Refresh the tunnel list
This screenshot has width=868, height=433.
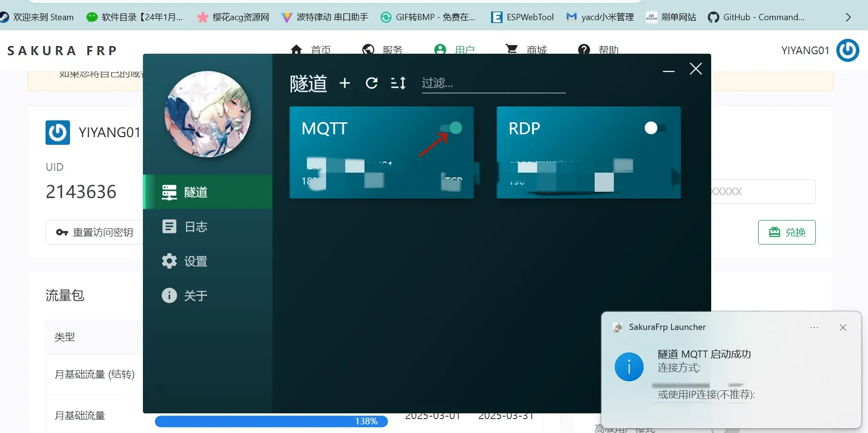pos(372,83)
